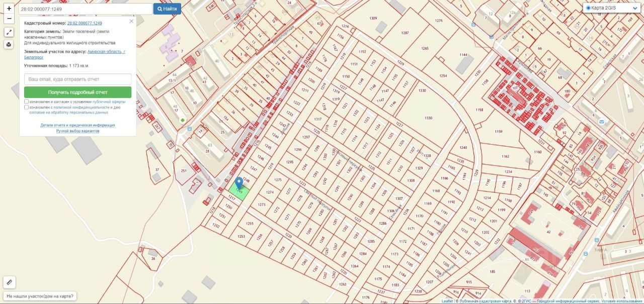644x304 pixels.
Task: Click parcel 1234 on the map
Action: coord(508,172)
